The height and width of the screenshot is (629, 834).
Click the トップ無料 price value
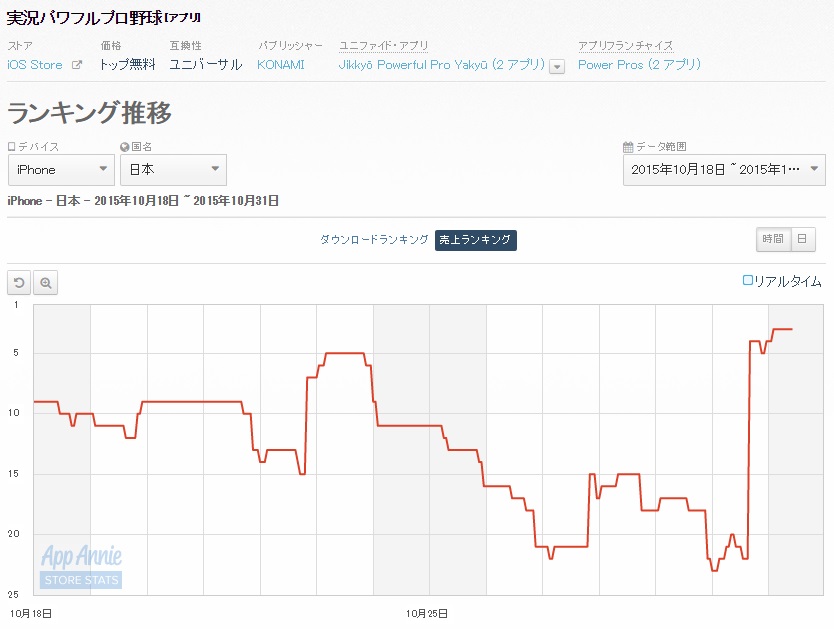(128, 65)
